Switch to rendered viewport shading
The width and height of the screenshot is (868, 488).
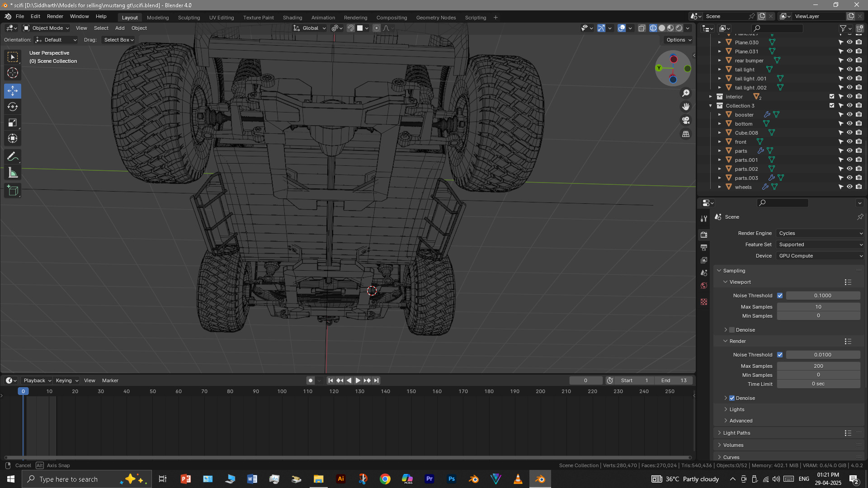[679, 28]
